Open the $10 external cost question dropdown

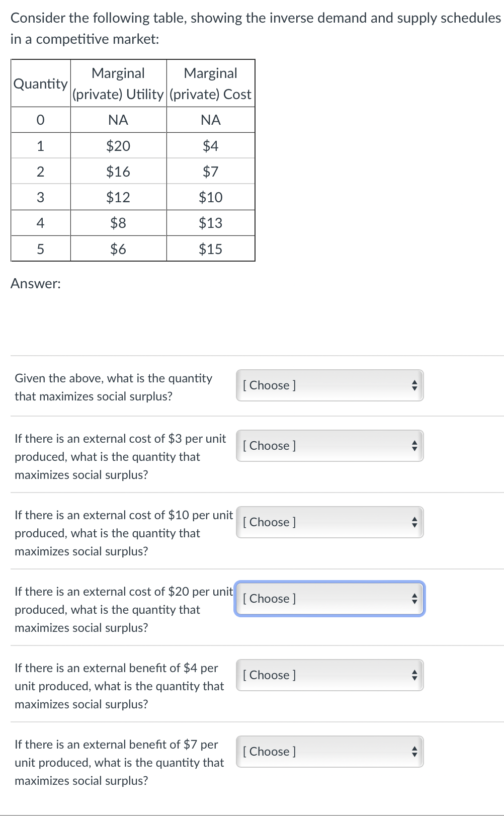coord(329,522)
